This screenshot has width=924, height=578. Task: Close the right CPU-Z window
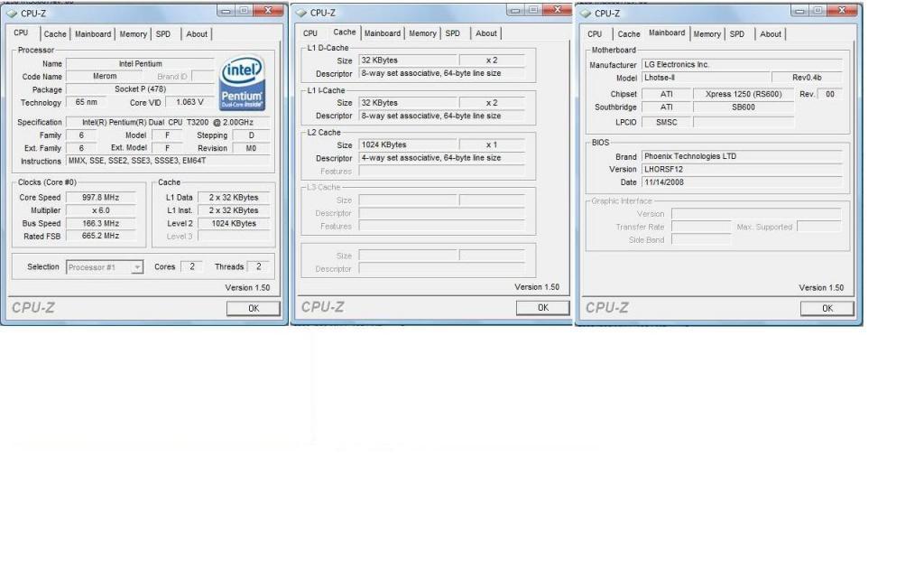[x=842, y=10]
